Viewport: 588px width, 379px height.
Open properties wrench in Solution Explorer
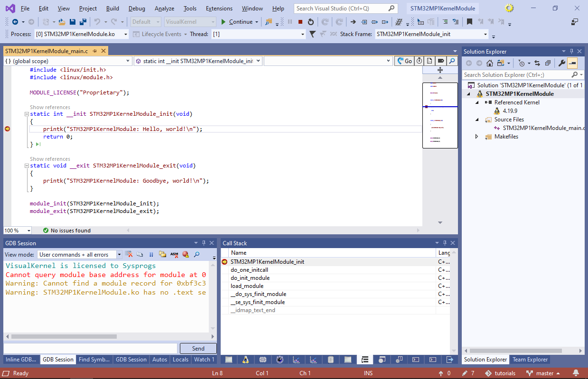[561, 63]
